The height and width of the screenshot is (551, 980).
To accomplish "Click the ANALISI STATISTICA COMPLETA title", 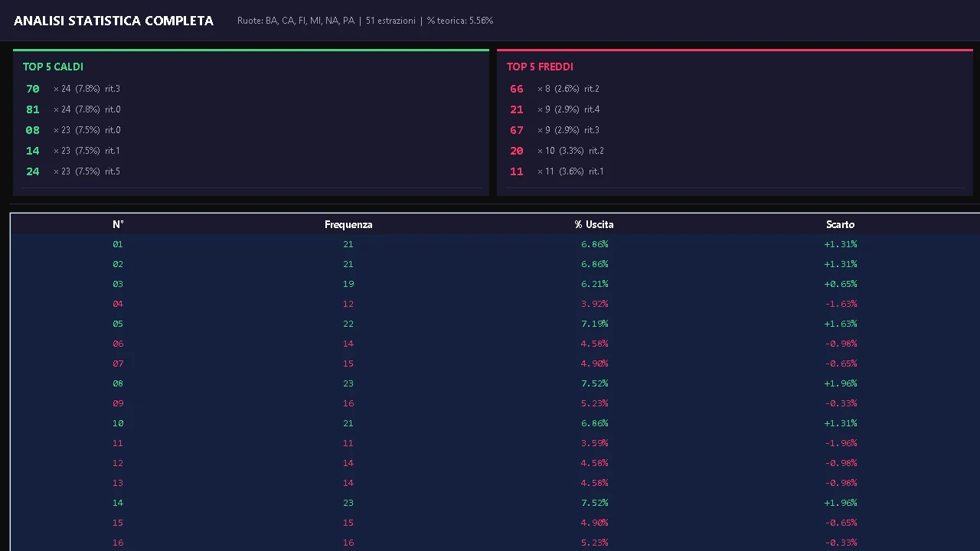I will coord(113,21).
